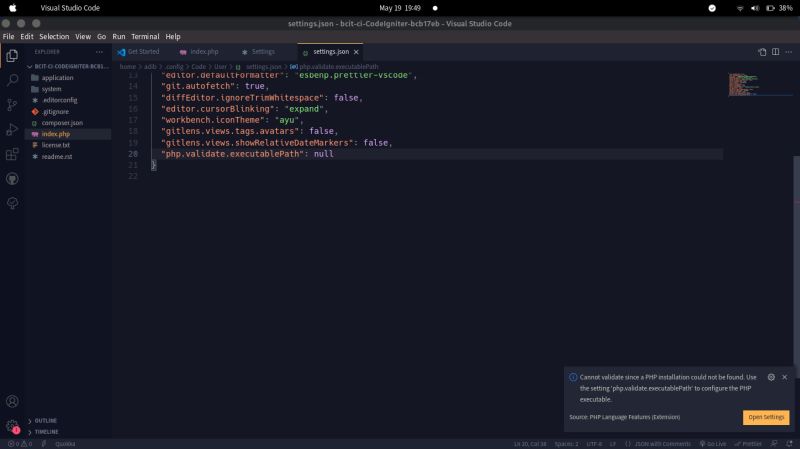The width and height of the screenshot is (800, 449).
Task: Expand the system folder
Action: (68, 89)
